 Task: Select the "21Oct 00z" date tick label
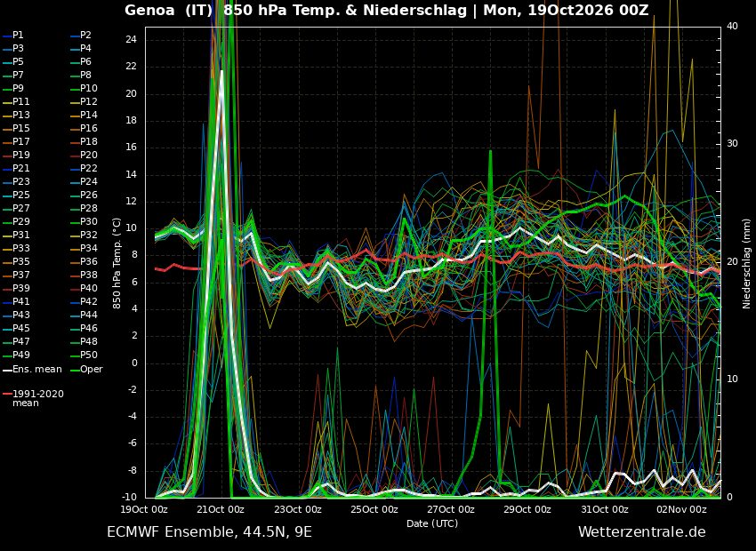tap(221, 509)
